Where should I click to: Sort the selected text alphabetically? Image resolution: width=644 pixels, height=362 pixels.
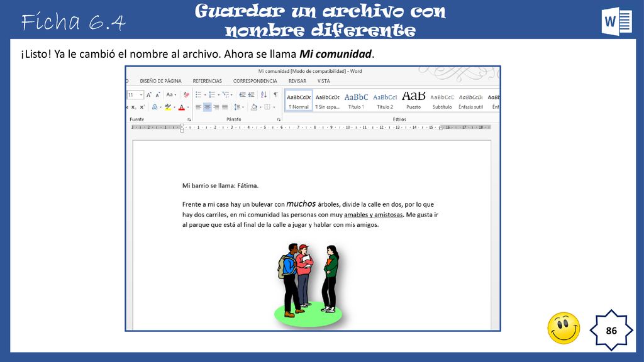tap(264, 95)
